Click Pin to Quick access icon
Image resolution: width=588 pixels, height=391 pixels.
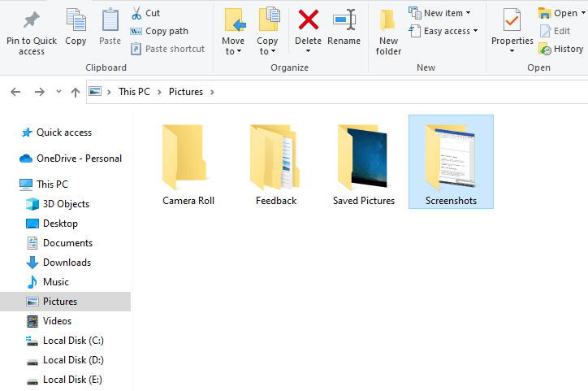(32, 20)
